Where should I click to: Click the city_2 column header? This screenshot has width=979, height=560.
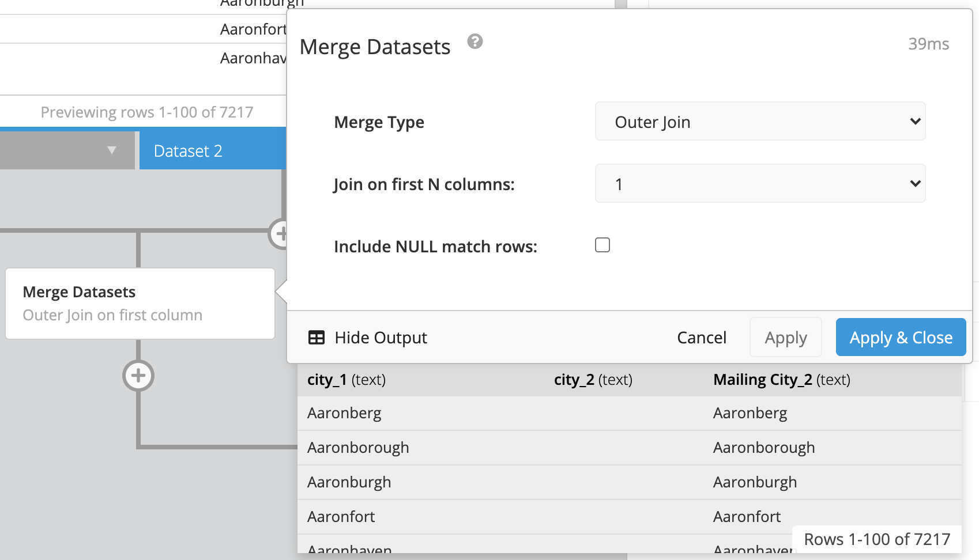pyautogui.click(x=593, y=380)
